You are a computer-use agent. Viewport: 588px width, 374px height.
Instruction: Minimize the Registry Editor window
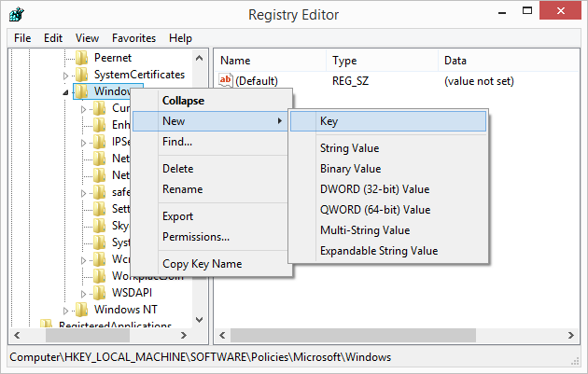pyautogui.click(x=502, y=11)
